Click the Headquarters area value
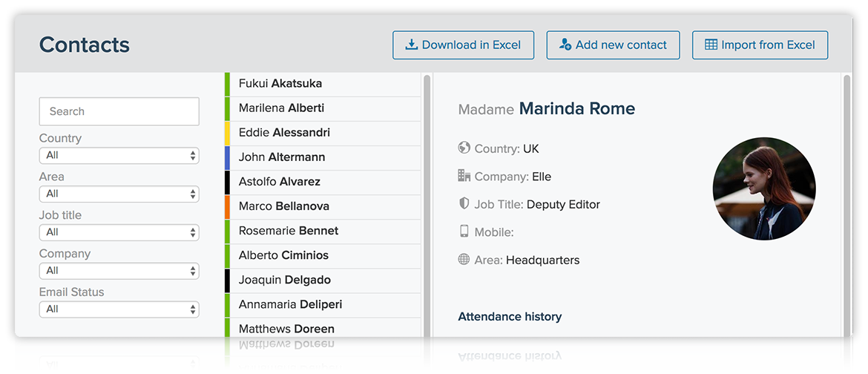 (543, 260)
